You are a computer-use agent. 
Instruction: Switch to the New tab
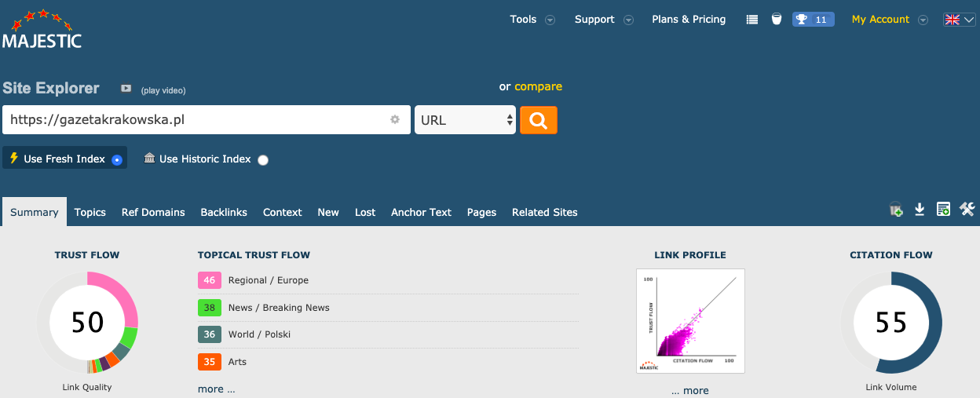coord(328,212)
